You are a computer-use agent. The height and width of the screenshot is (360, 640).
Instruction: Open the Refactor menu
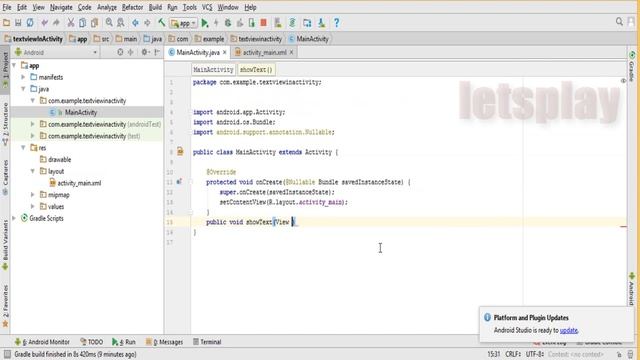coord(132,7)
